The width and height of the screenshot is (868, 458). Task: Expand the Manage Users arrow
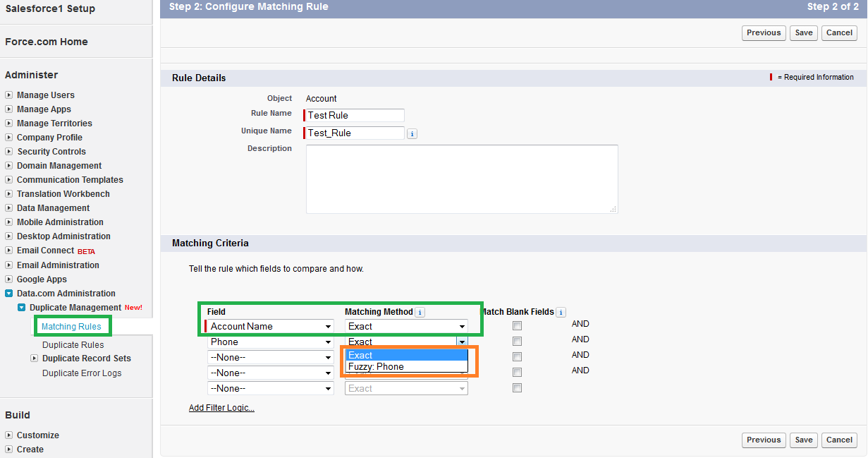click(x=8, y=95)
